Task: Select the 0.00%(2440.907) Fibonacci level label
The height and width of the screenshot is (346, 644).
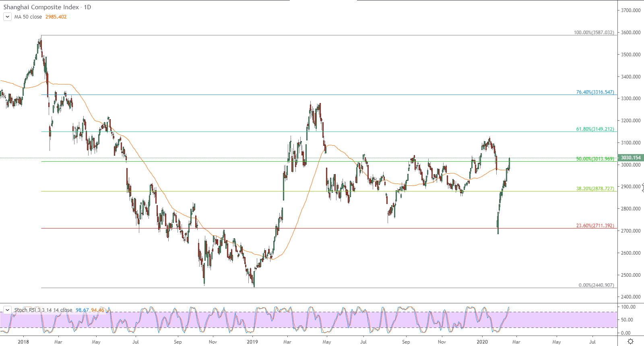Action: (x=597, y=285)
